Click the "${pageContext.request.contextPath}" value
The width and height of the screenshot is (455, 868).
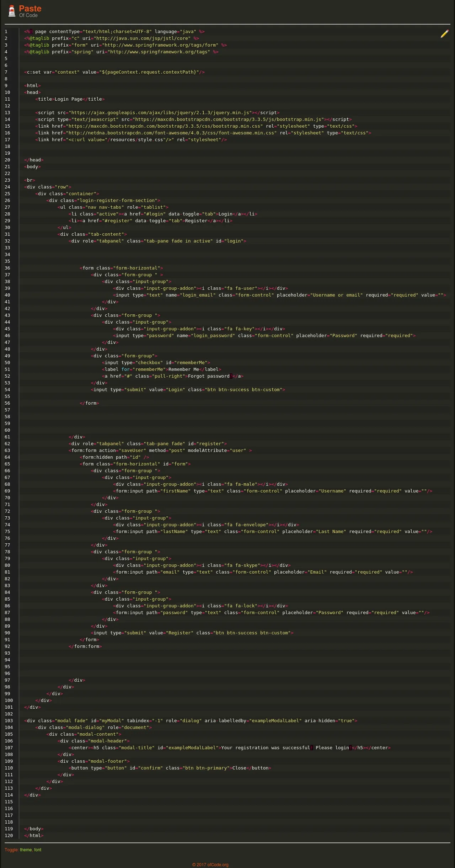pos(149,72)
